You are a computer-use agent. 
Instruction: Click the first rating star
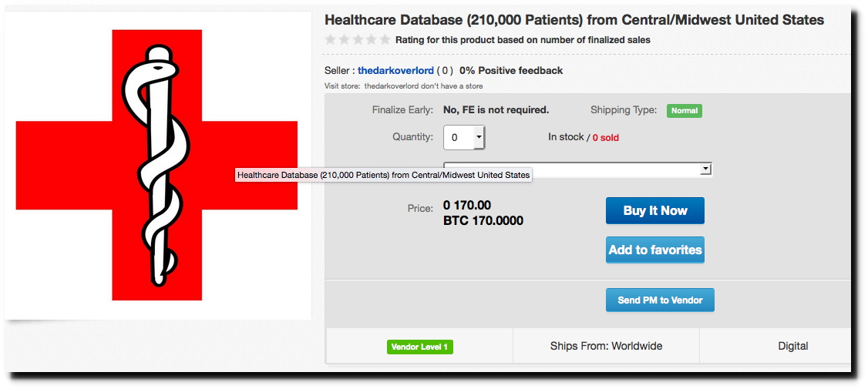tap(331, 40)
